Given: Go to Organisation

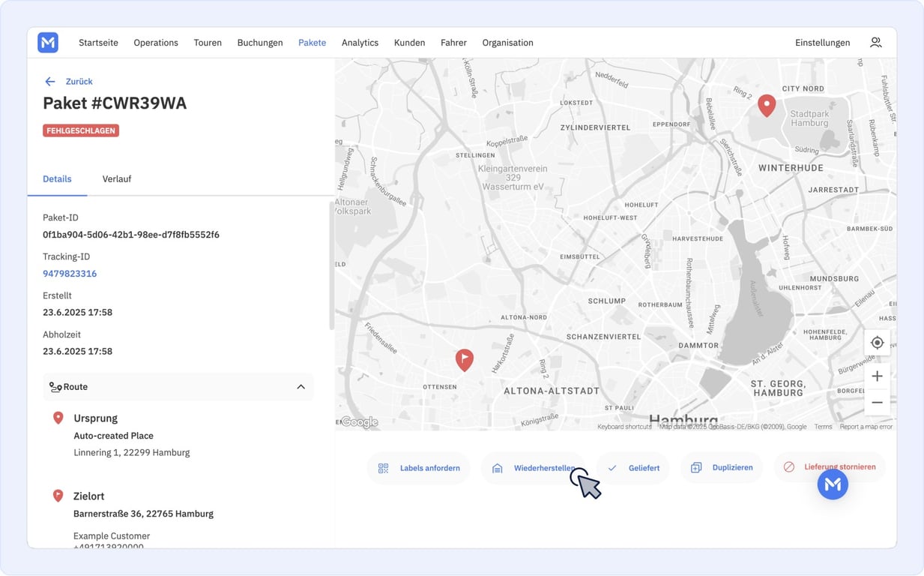Looking at the screenshot, I should (507, 43).
